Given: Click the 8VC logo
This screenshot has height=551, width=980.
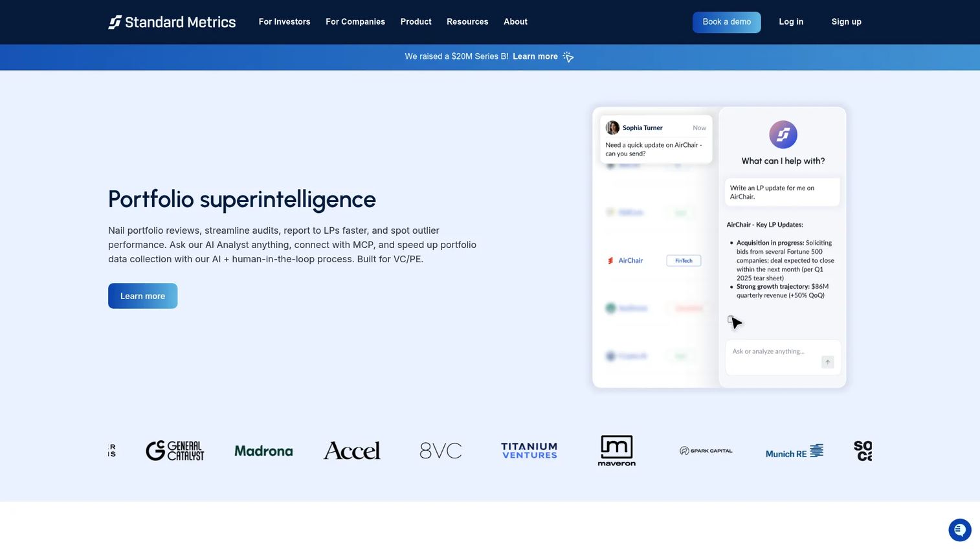Looking at the screenshot, I should (x=441, y=451).
